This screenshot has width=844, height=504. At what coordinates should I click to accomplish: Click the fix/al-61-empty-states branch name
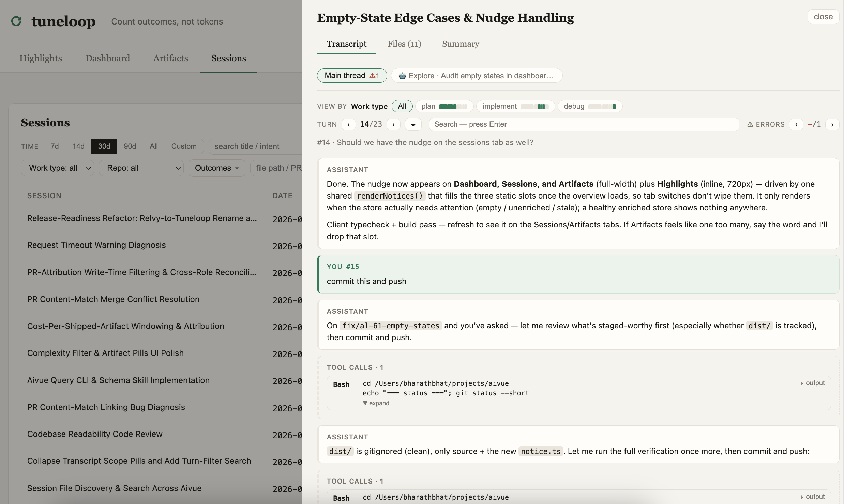(391, 326)
